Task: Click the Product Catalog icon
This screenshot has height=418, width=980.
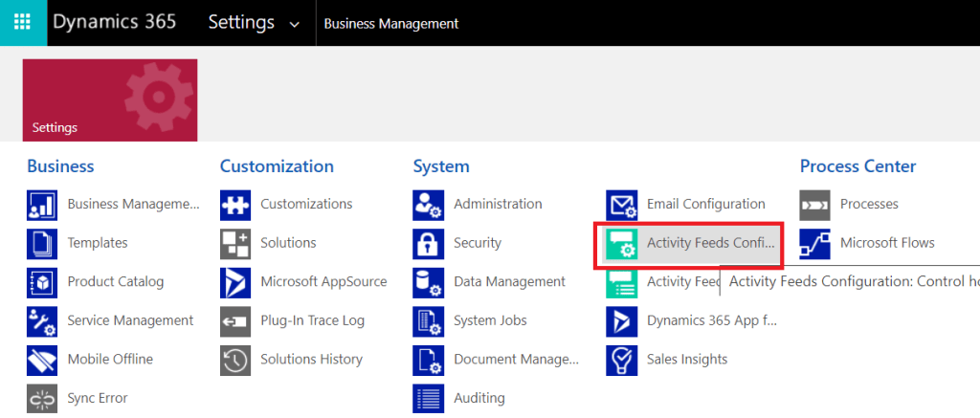Action: [42, 282]
